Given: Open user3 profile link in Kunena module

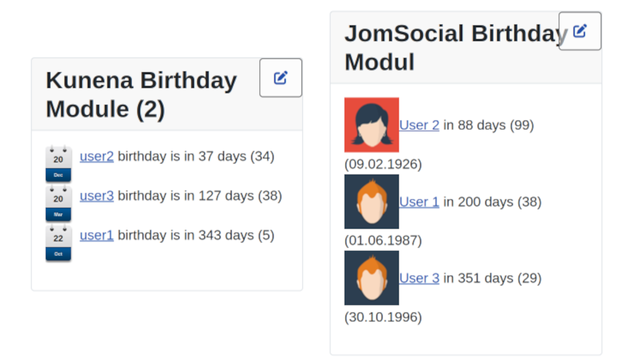Looking at the screenshot, I should [97, 196].
